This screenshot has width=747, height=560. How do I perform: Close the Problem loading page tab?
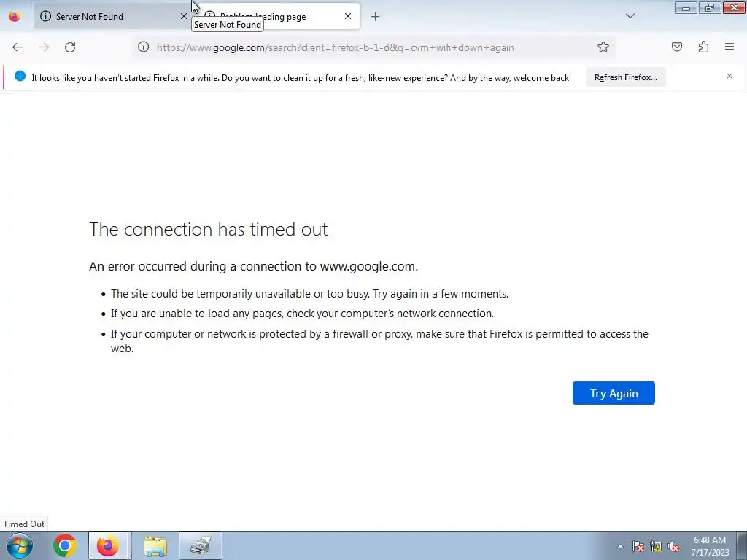point(348,16)
